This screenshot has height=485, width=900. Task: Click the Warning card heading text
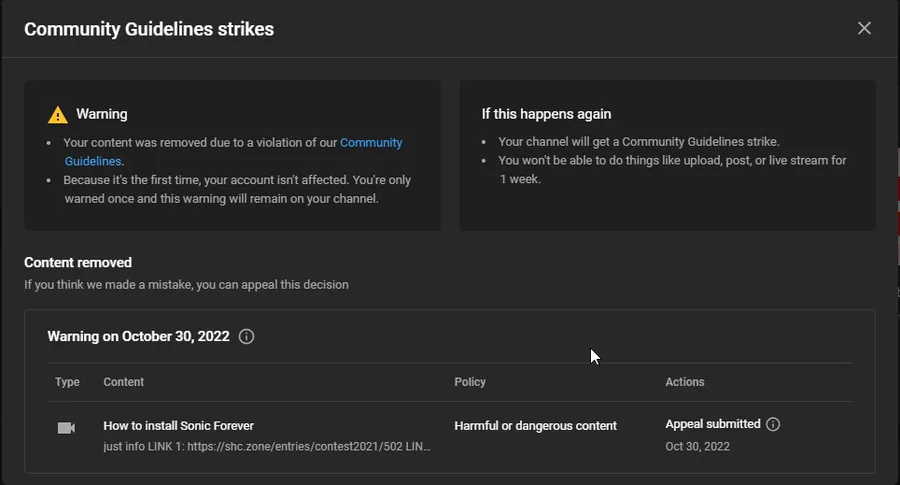point(102,114)
